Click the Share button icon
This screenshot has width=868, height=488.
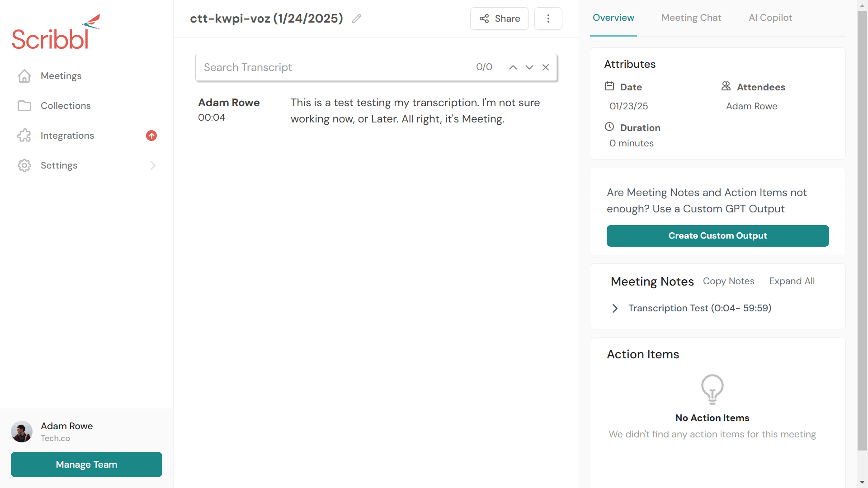(x=485, y=19)
